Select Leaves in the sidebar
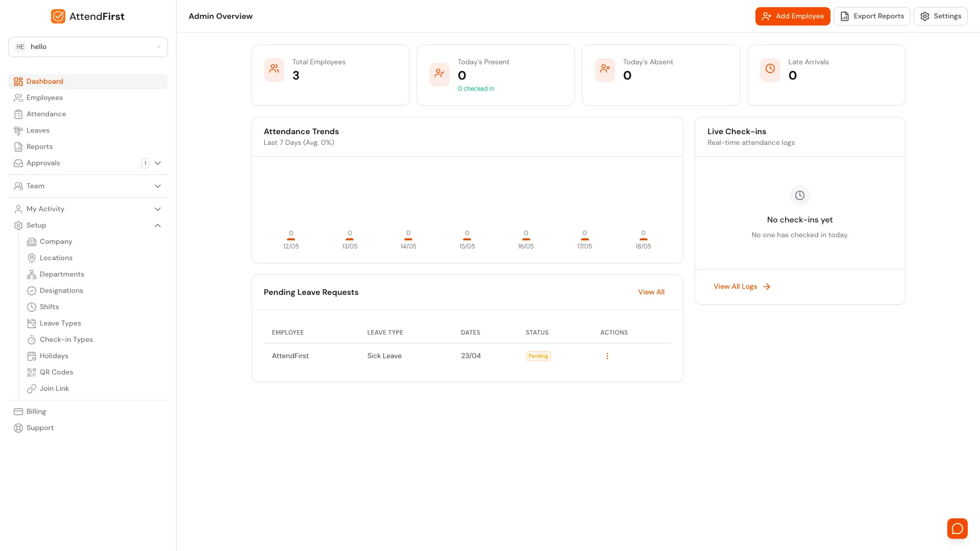 pyautogui.click(x=88, y=131)
